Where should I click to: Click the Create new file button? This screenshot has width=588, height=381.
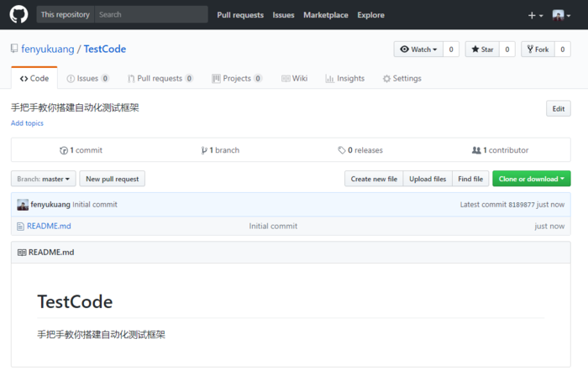pos(374,179)
